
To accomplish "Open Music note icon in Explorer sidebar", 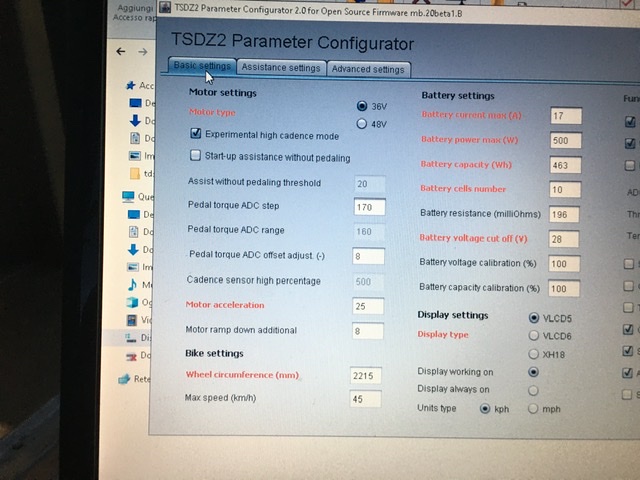I will coord(132,284).
